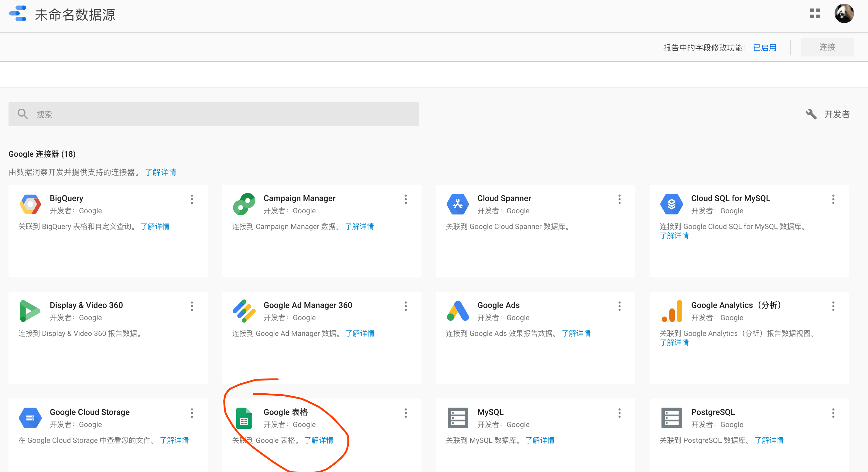Select the Google Cloud Storage icon

point(30,418)
